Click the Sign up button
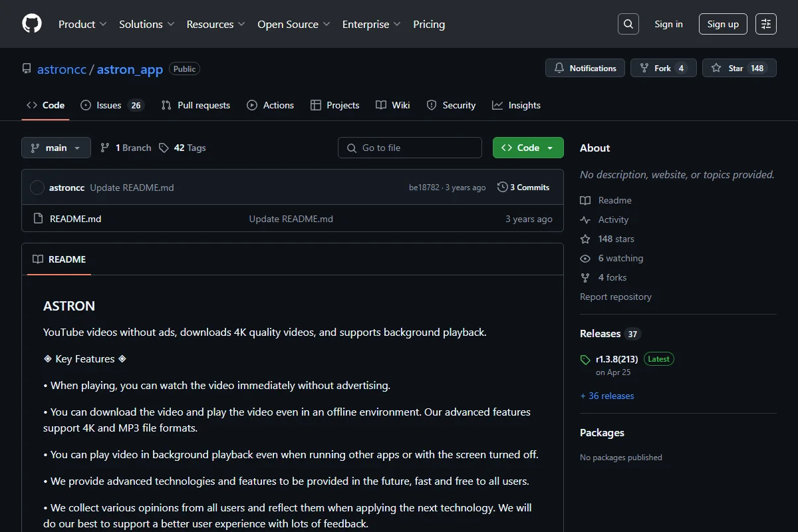This screenshot has width=798, height=532. point(723,24)
